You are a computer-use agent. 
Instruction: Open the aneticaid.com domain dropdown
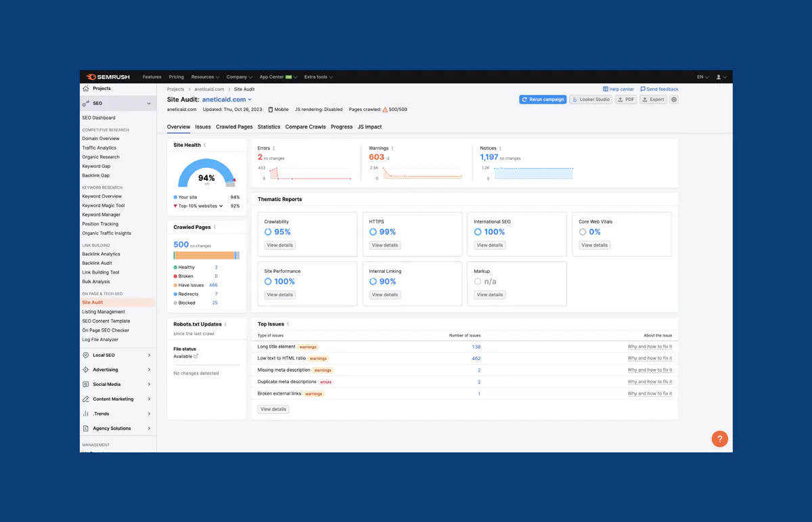coord(226,99)
